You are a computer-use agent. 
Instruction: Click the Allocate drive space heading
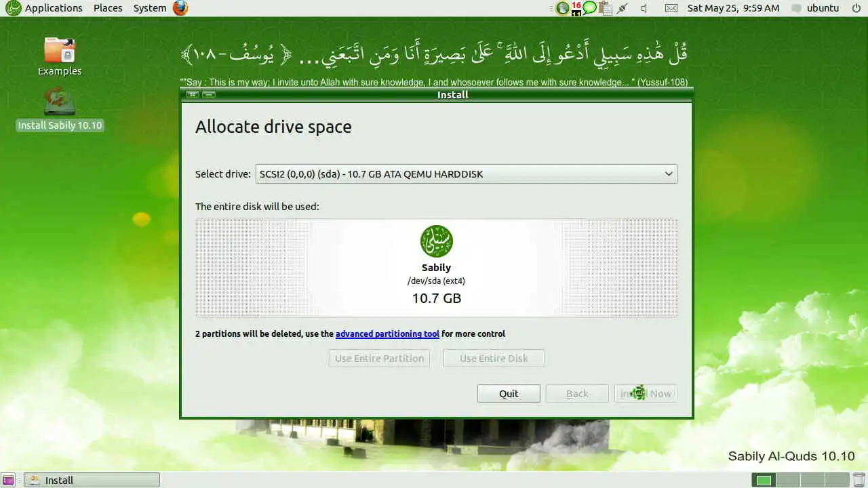pyautogui.click(x=273, y=127)
